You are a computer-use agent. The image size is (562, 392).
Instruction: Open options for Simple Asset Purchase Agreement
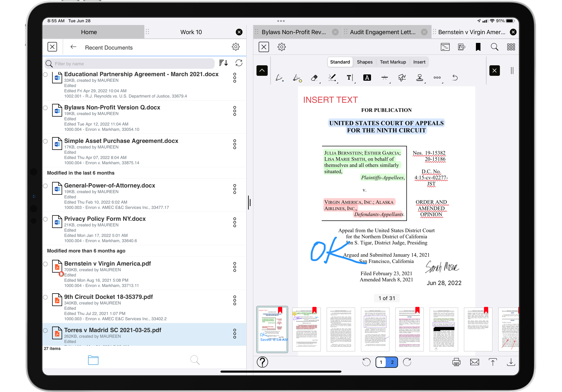[x=235, y=145]
